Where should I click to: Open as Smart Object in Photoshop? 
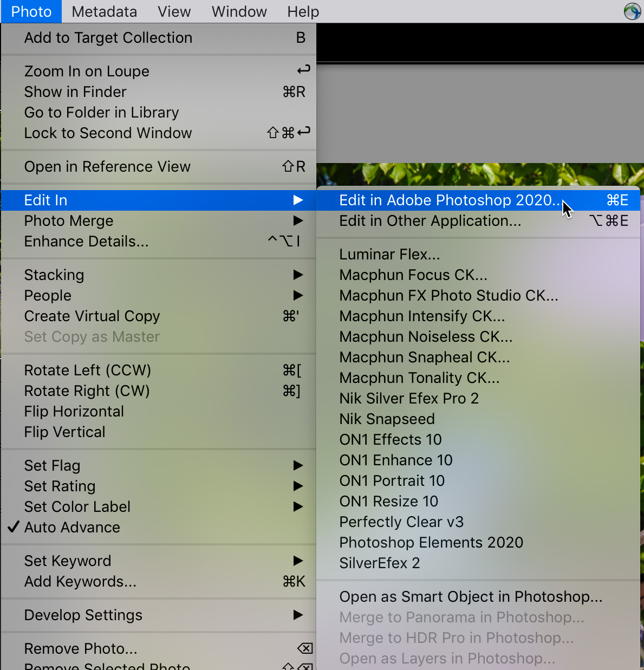(470, 596)
